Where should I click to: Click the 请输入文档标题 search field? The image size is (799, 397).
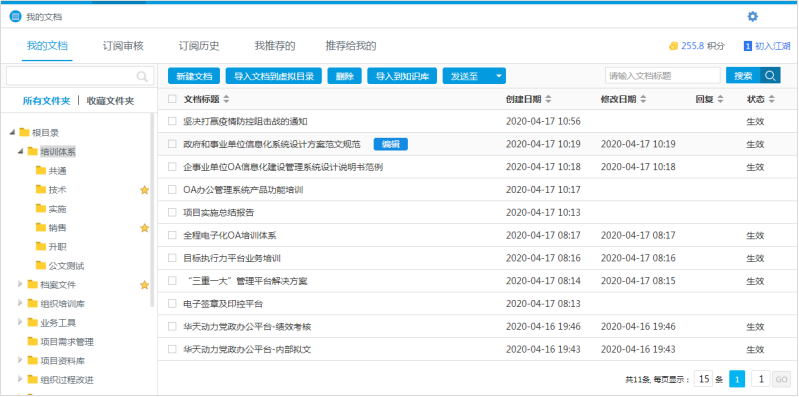coord(663,76)
